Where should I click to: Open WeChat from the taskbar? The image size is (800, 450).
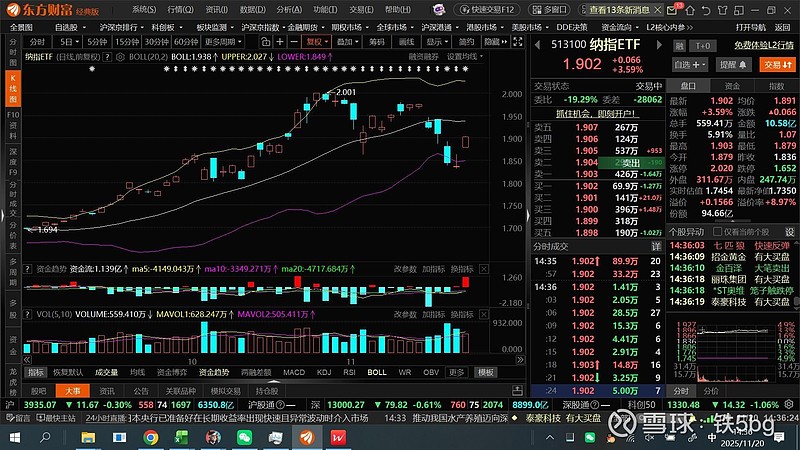tap(244, 437)
